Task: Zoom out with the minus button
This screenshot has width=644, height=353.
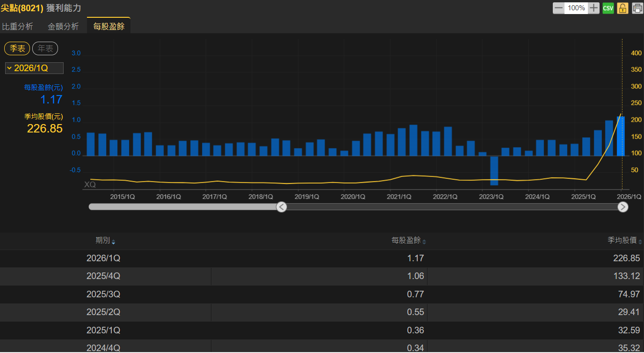Action: point(558,8)
